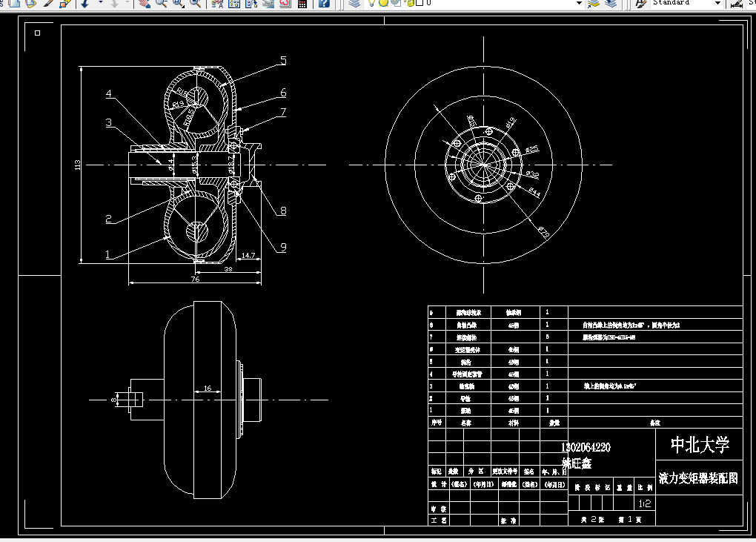Select the 14.7 dimension text
Viewport: 756px width, 542px height.
248,255
